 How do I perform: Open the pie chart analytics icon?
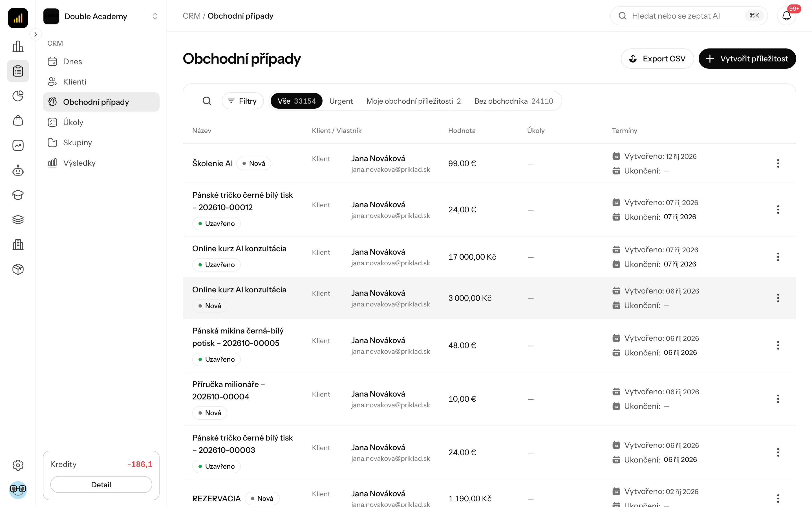pyautogui.click(x=18, y=96)
